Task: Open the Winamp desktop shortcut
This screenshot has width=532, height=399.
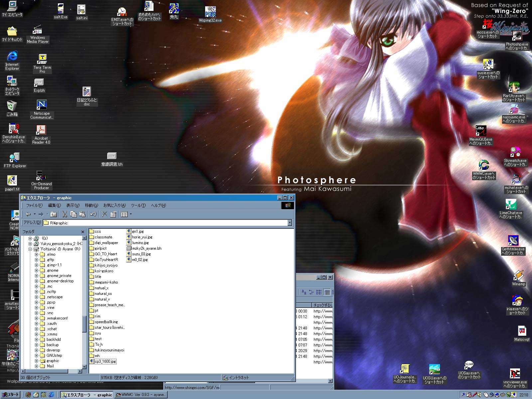Action: [x=518, y=278]
